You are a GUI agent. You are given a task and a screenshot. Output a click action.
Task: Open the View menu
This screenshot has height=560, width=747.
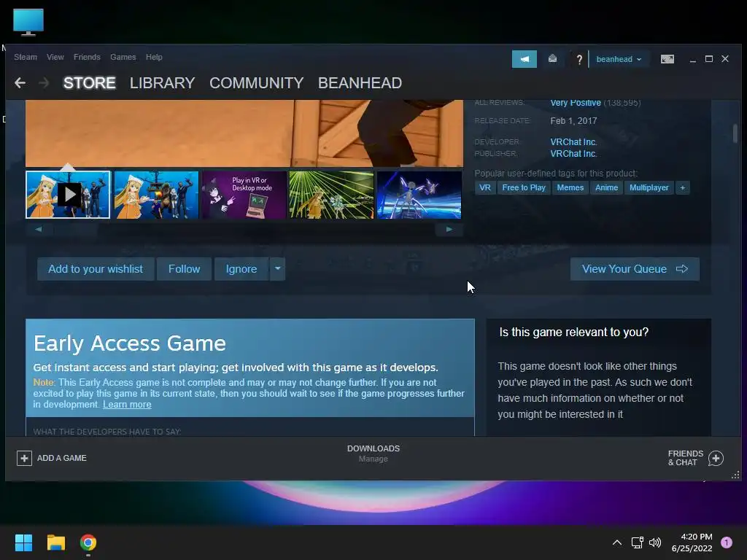[55, 57]
